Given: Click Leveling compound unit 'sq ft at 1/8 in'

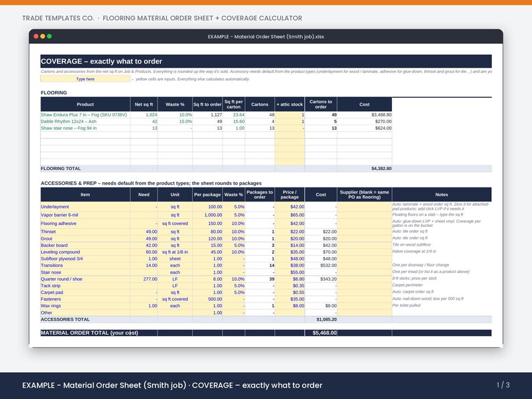Looking at the screenshot, I should [175, 252].
